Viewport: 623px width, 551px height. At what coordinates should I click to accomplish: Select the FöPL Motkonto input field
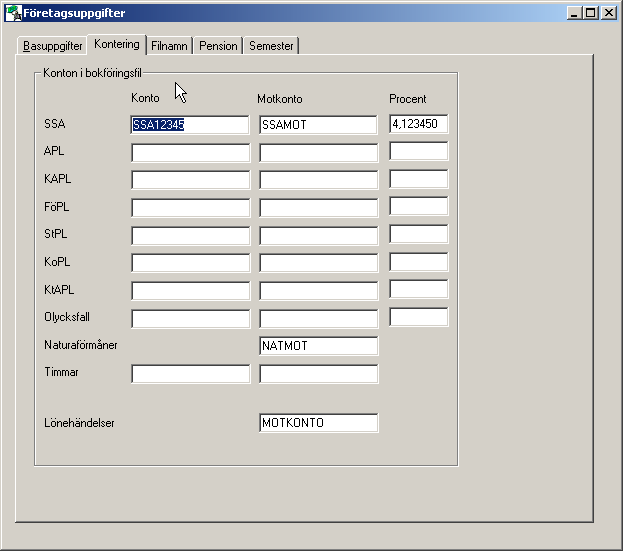[318, 208]
